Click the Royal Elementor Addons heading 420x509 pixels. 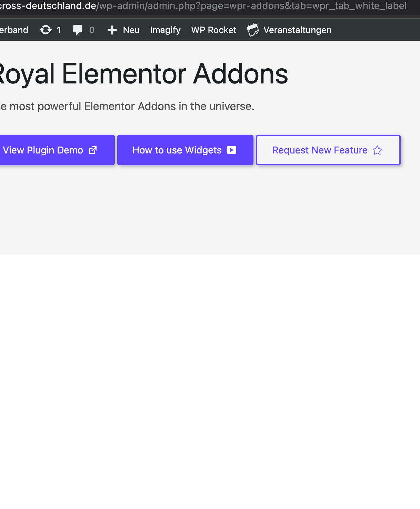click(144, 74)
